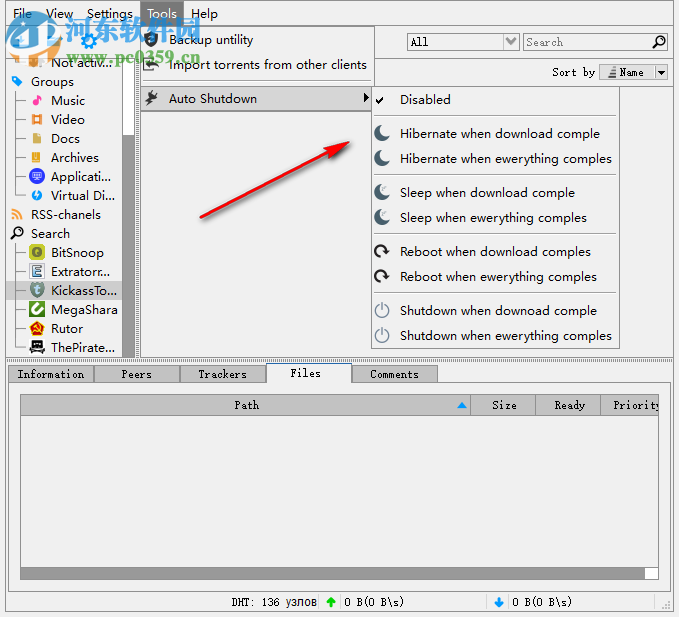
Task: Choose Shutdown when downoad comple
Action: tap(495, 310)
